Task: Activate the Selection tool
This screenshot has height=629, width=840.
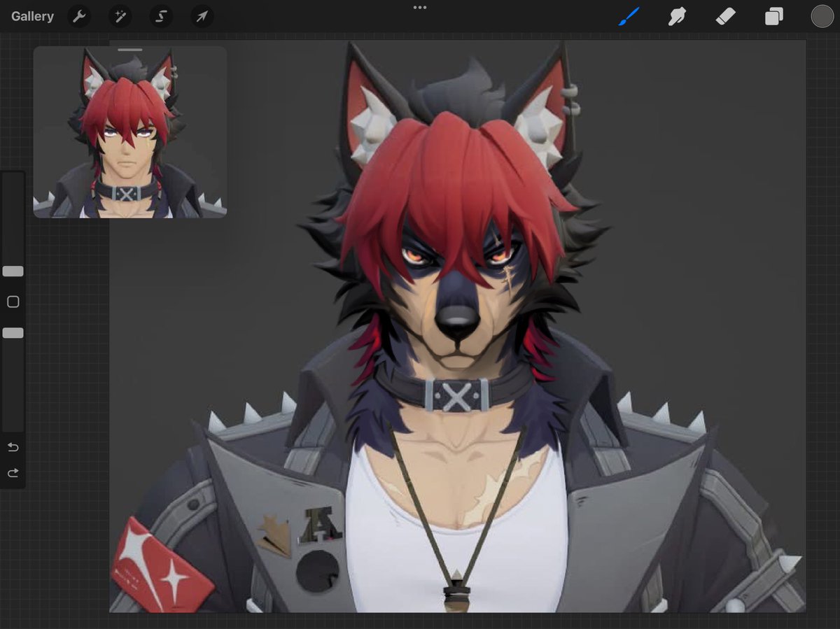Action: (161, 16)
